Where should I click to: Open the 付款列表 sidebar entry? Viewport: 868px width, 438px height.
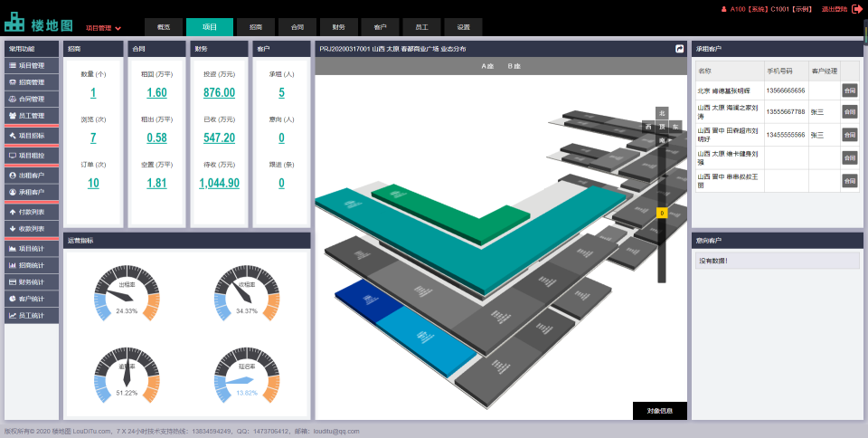click(x=32, y=211)
